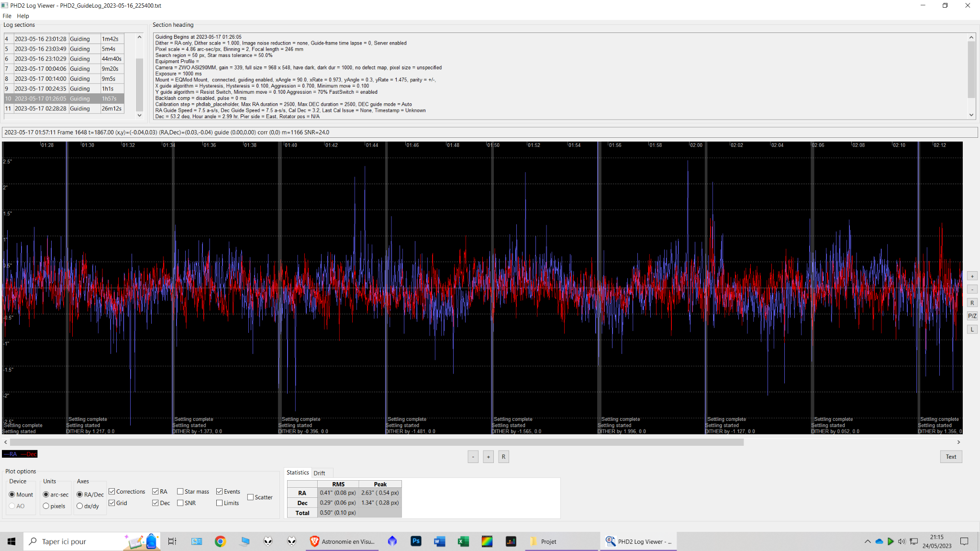Open Microsoft Excel from taskbar
This screenshot has height=551, width=980.
click(463, 541)
